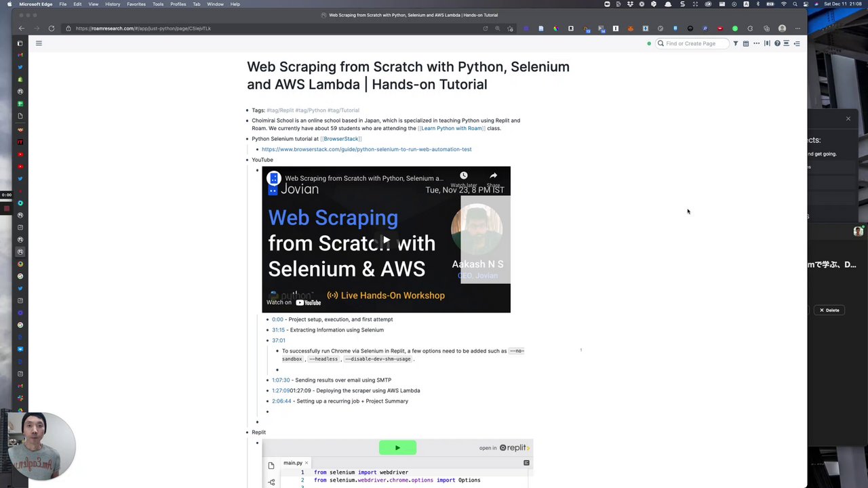The width and height of the screenshot is (868, 488).
Task: Open the History menu
Action: pos(113,4)
